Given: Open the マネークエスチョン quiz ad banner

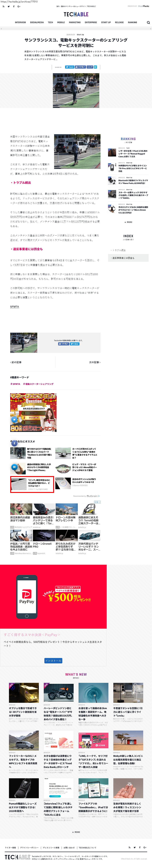Looking at the screenshot, I should point(33,413).
